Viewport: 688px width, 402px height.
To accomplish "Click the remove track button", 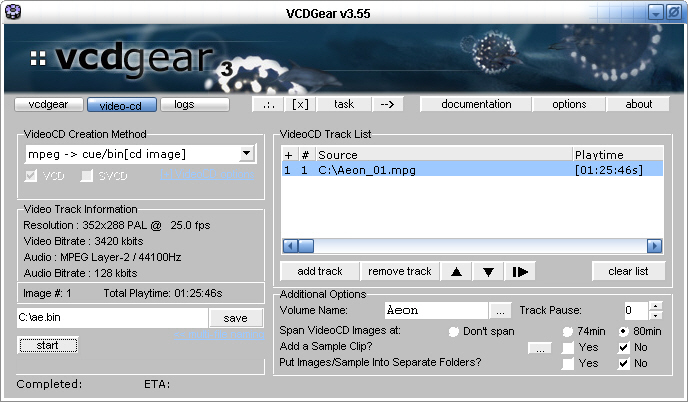I will tap(400, 272).
